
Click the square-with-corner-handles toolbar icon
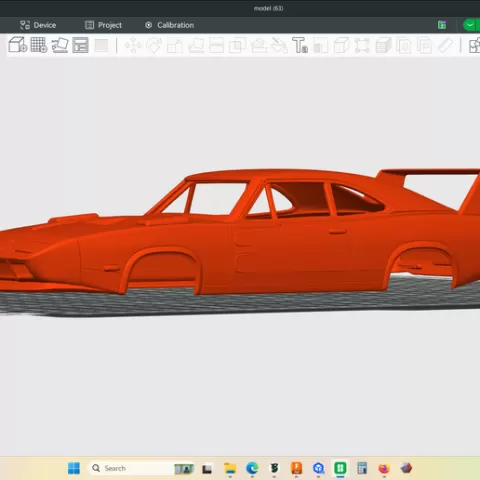362,45
